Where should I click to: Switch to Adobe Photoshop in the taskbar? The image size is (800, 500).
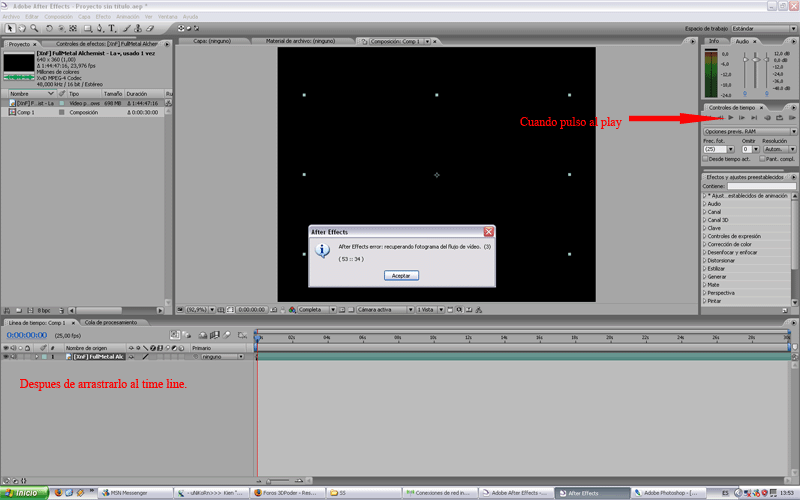click(668, 493)
